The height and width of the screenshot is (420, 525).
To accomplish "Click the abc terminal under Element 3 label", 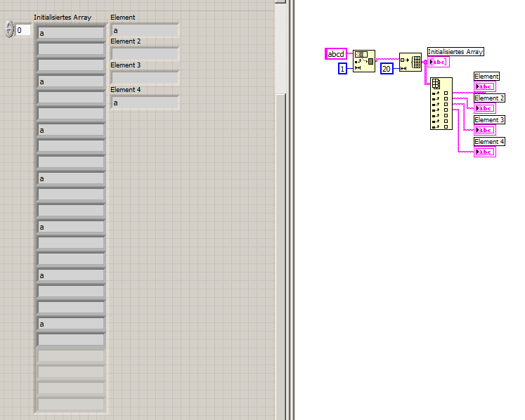I will pos(485,130).
